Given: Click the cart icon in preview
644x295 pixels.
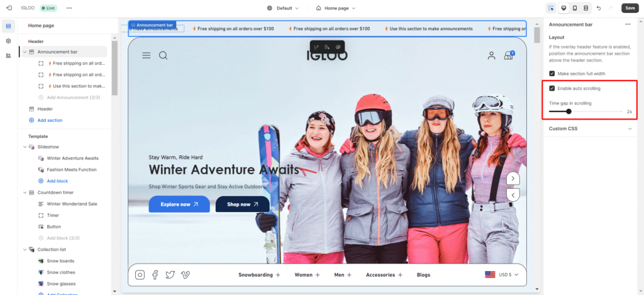Looking at the screenshot, I should (x=508, y=55).
